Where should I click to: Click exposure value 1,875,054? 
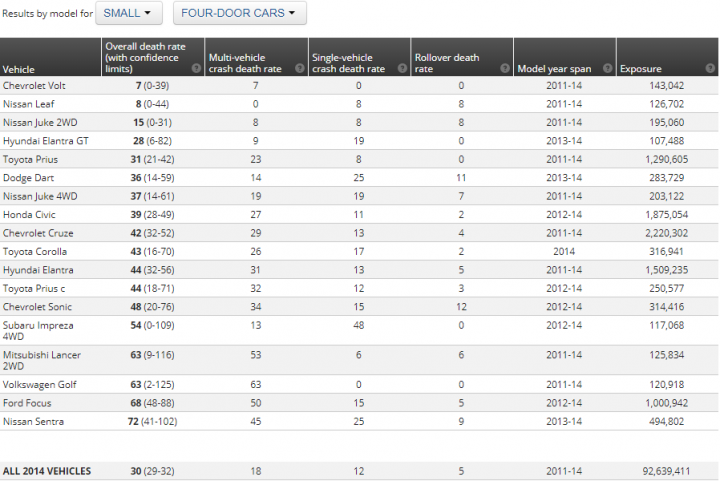pos(666,214)
